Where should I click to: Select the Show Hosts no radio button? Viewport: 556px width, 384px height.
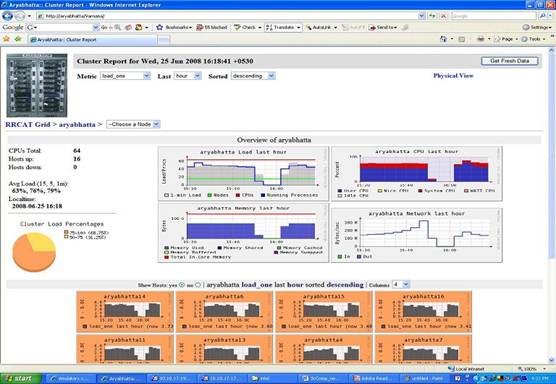(198, 285)
